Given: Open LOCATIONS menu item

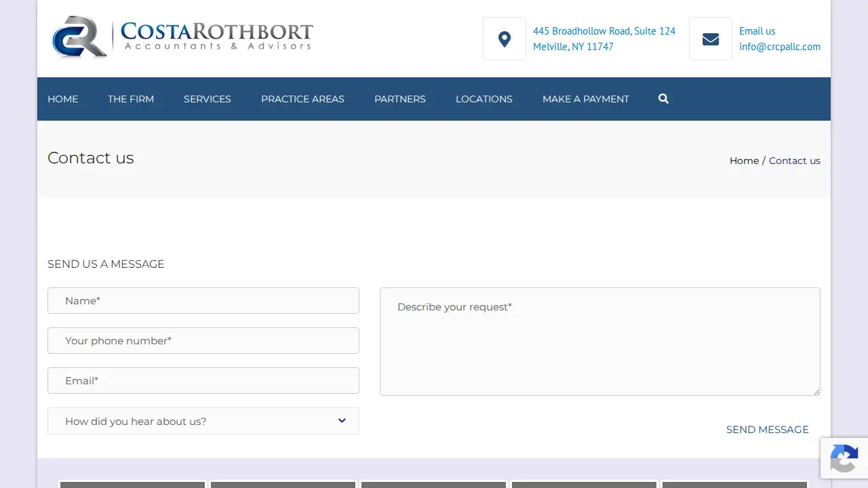Looking at the screenshot, I should (484, 99).
